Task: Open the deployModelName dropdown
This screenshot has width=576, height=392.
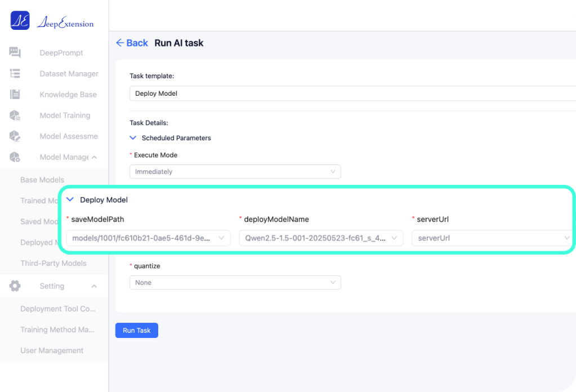Action: point(321,238)
